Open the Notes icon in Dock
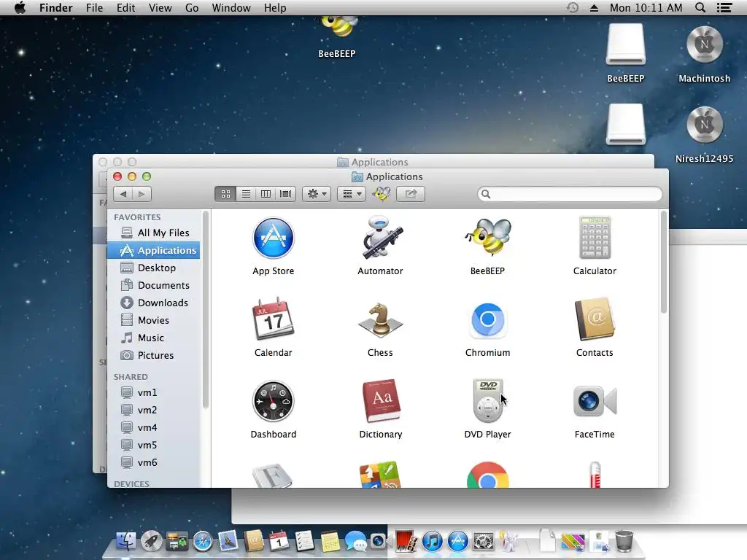This screenshot has height=560, width=747. pyautogui.click(x=330, y=542)
